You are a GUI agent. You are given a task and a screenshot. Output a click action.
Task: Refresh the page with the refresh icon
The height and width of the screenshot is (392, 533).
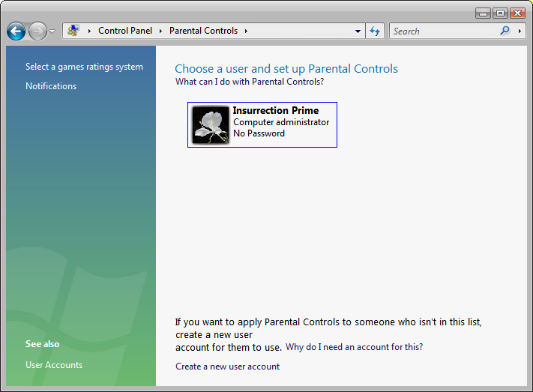coord(375,31)
